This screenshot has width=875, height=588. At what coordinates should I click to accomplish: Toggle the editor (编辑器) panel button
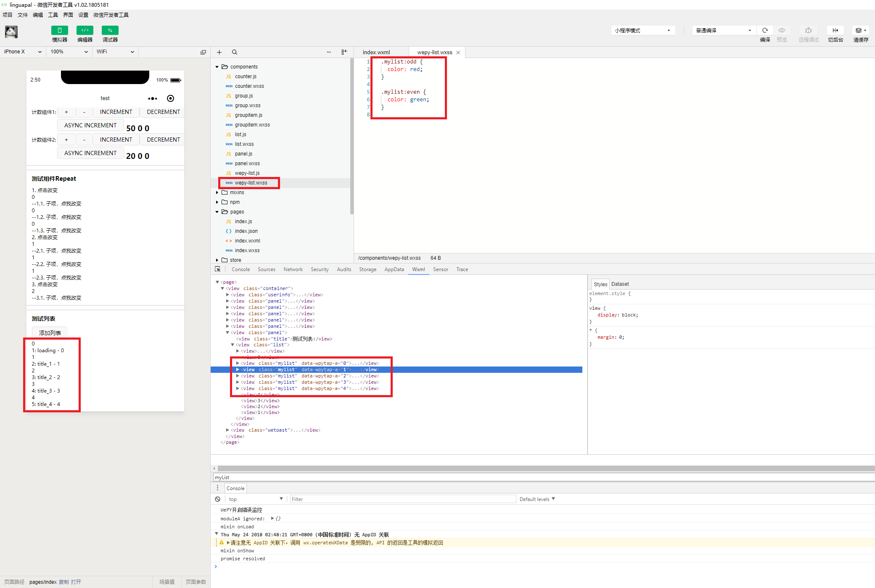(x=85, y=30)
